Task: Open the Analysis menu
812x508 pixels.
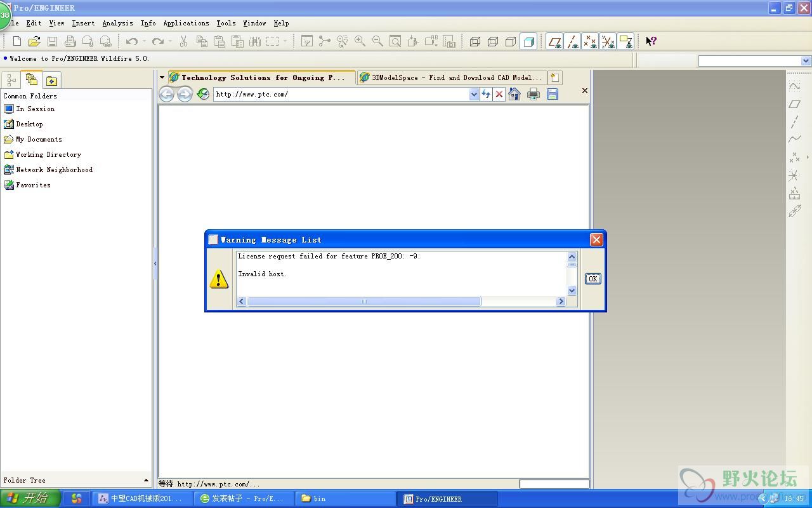Action: (x=117, y=23)
